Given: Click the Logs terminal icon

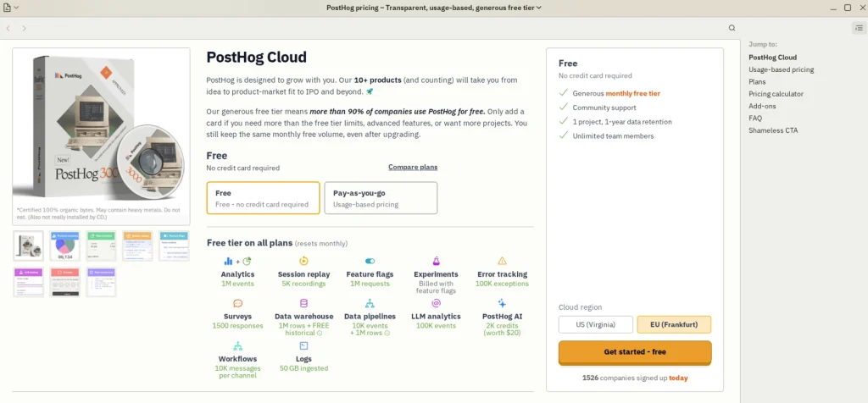Looking at the screenshot, I should [x=304, y=346].
